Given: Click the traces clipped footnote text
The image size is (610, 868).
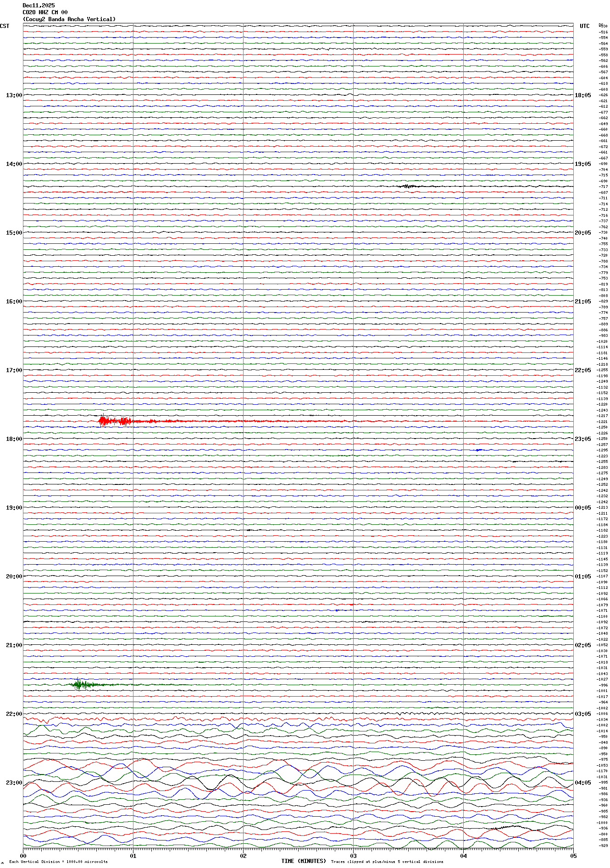Looking at the screenshot, I should click(387, 862).
